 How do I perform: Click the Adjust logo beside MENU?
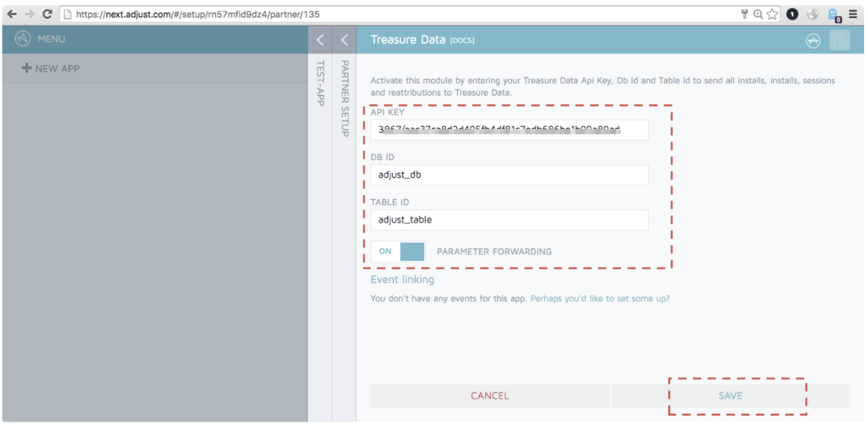23,39
